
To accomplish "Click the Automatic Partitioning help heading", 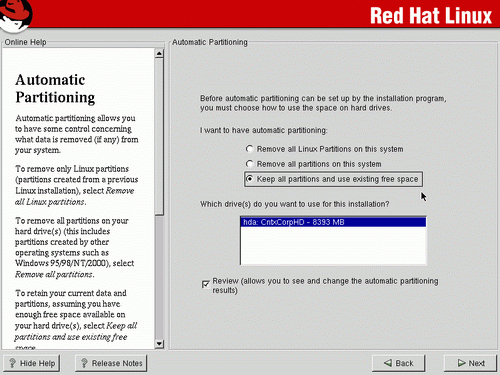I will tap(55, 89).
